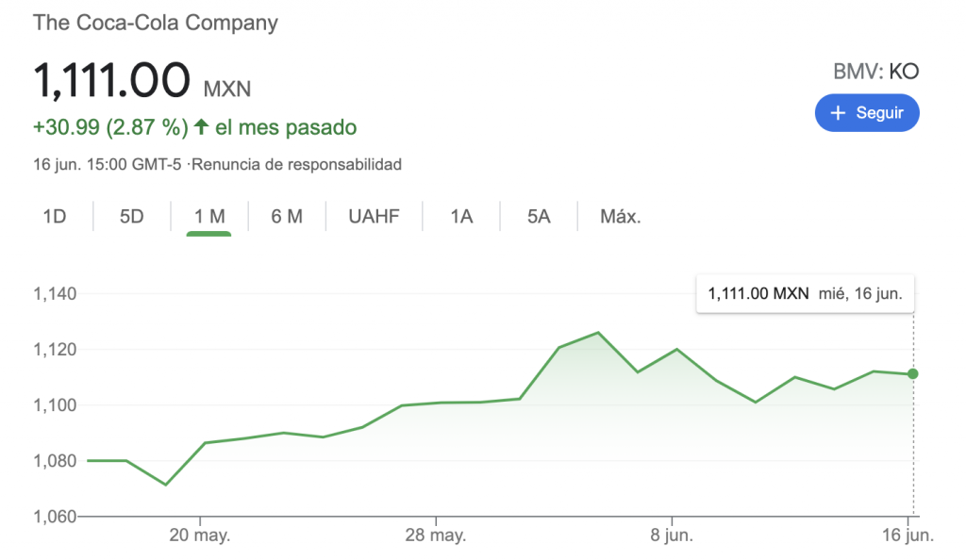966x560 pixels.
Task: Select the 1A yearly chart range
Action: 460,216
